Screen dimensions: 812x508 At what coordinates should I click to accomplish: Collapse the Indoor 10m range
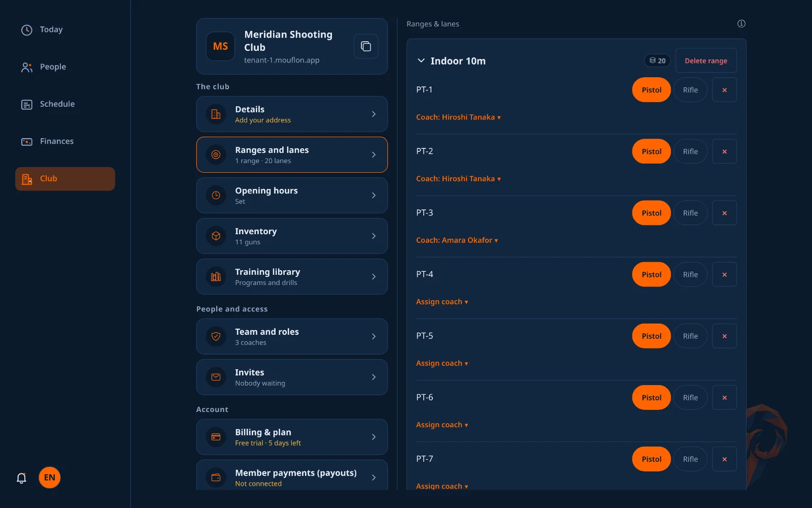click(421, 60)
